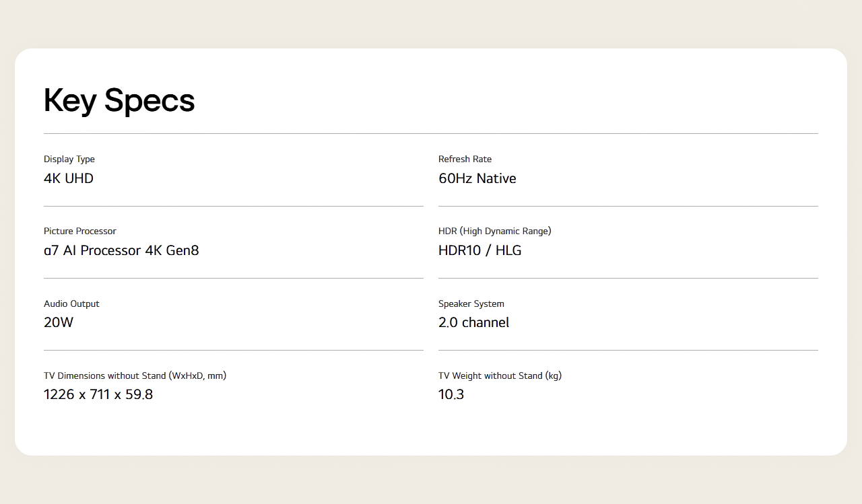
Task: Select the Audio Output label
Action: click(71, 304)
